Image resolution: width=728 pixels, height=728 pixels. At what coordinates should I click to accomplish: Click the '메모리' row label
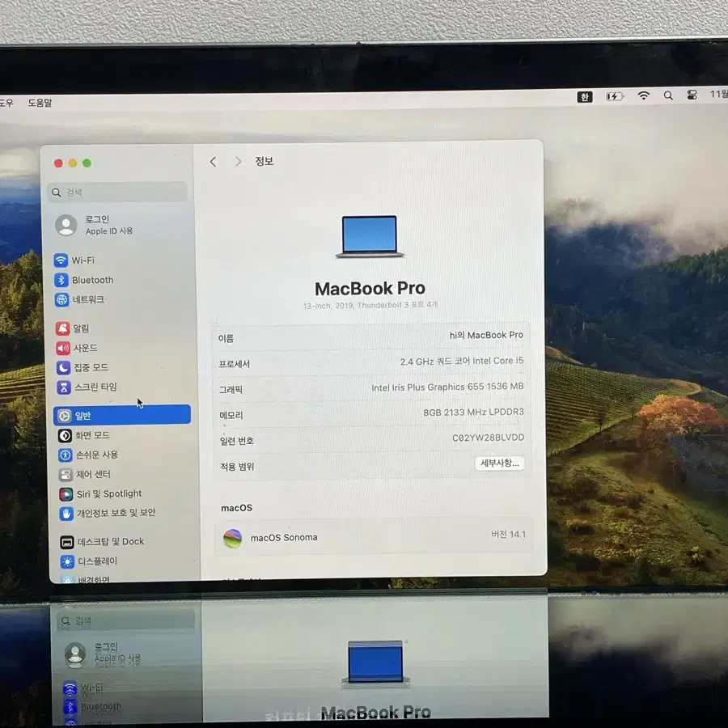coord(231,415)
